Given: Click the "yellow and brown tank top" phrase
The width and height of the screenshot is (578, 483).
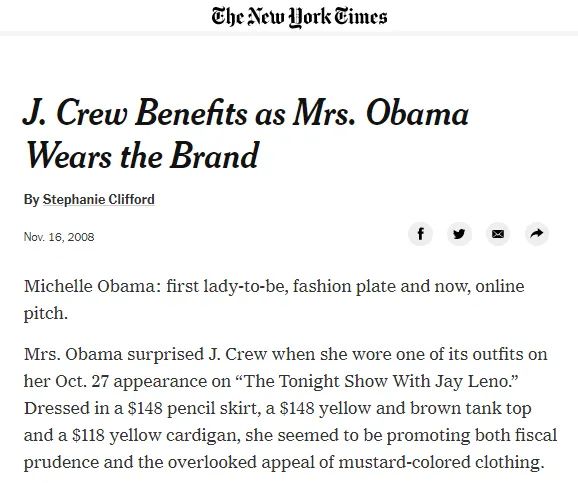Looking at the screenshot, I should 425,409.
